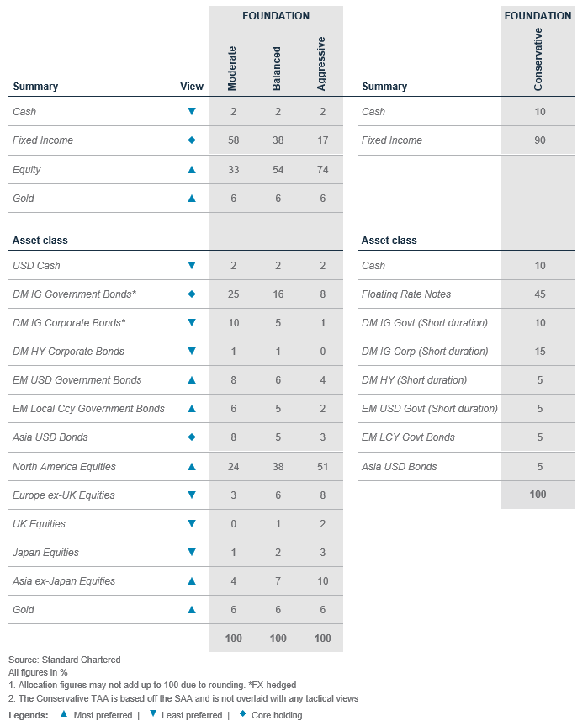Screen dimensions: 588x726
Task: Click the diamond icon for Asia USD Bonds
Action: [x=192, y=437]
